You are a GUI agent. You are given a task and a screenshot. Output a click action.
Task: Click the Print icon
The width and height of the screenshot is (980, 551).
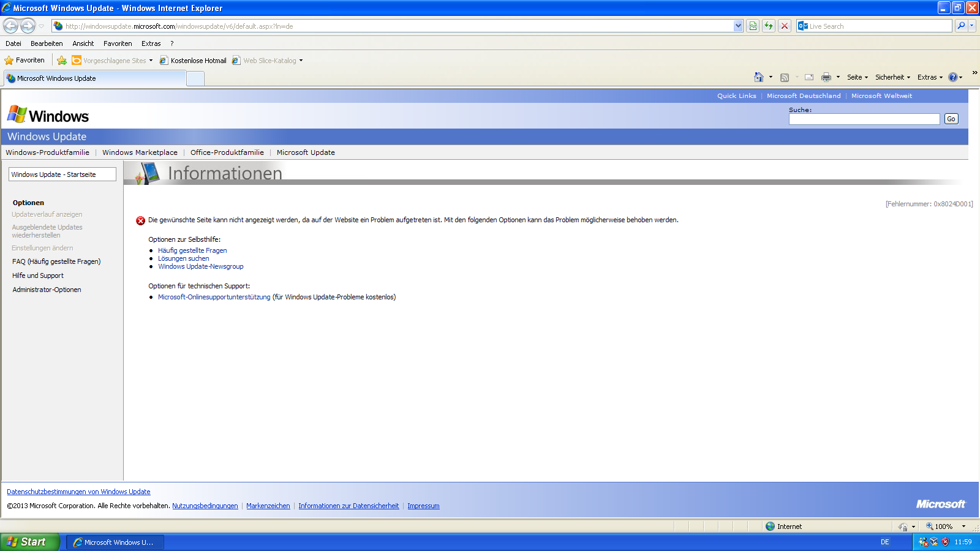point(826,77)
